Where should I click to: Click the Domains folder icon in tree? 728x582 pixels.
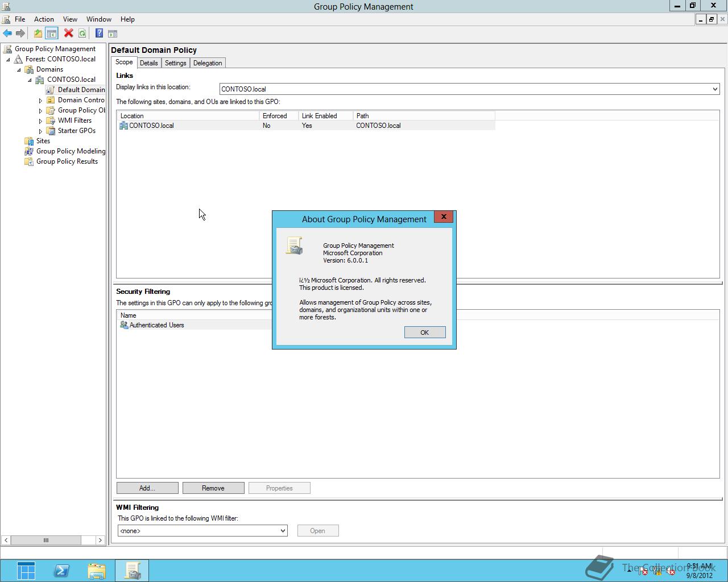click(30, 69)
